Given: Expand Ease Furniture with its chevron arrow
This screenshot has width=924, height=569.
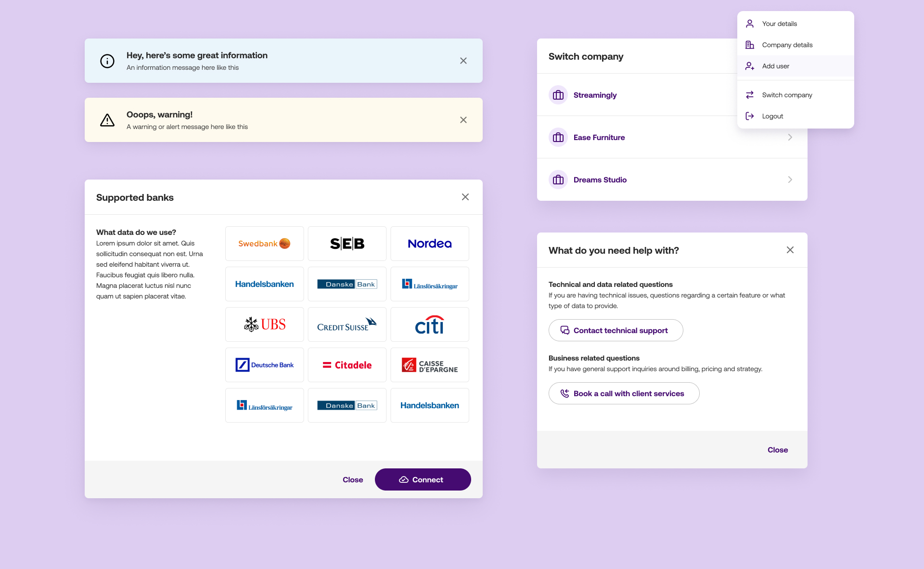Looking at the screenshot, I should (790, 137).
